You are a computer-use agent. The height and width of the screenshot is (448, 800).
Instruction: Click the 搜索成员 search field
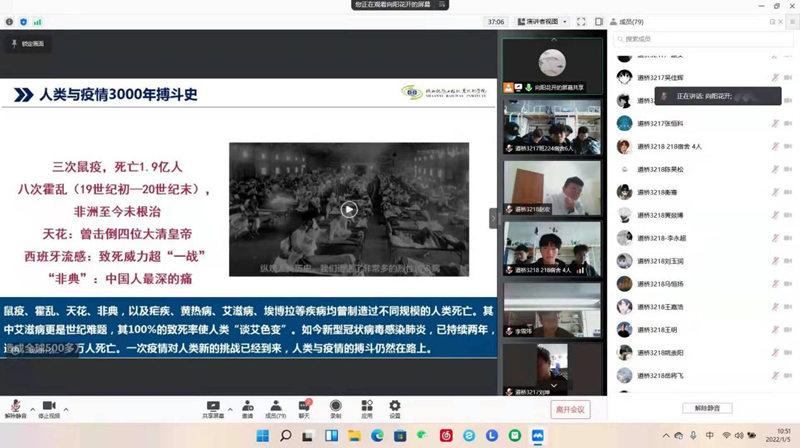(703, 39)
